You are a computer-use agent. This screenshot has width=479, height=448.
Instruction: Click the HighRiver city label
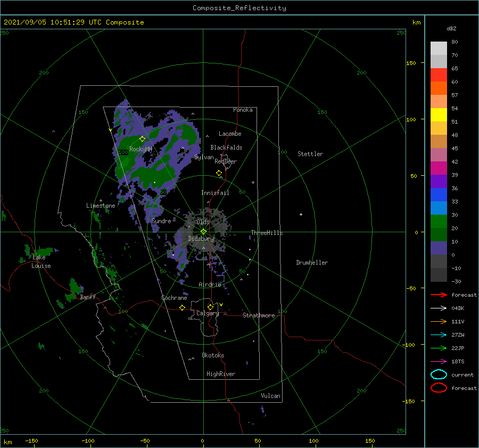pyautogui.click(x=221, y=374)
